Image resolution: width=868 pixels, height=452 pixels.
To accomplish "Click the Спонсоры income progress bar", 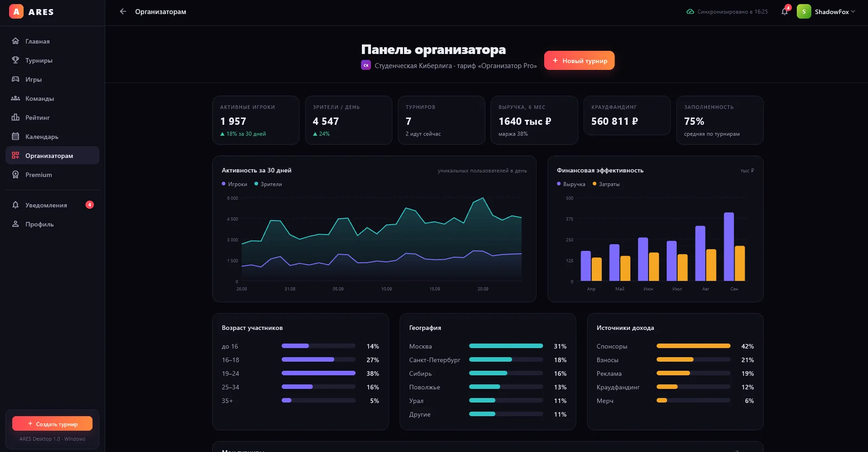I will (x=693, y=346).
